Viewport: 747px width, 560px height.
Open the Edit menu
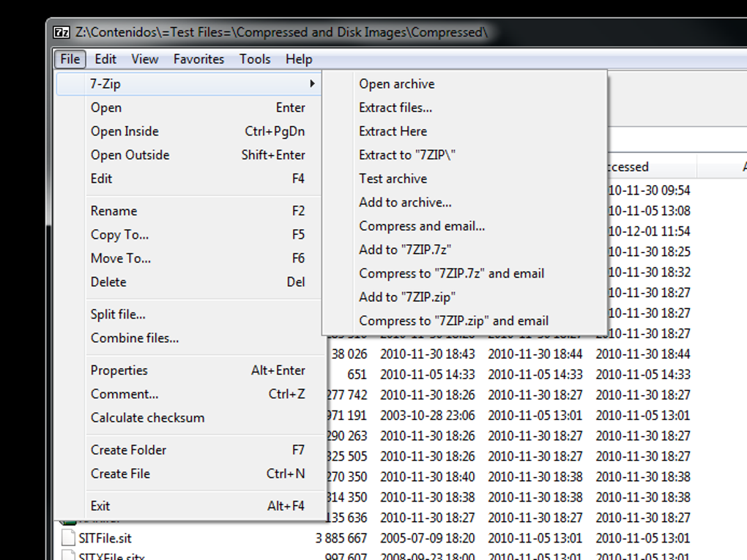(105, 59)
